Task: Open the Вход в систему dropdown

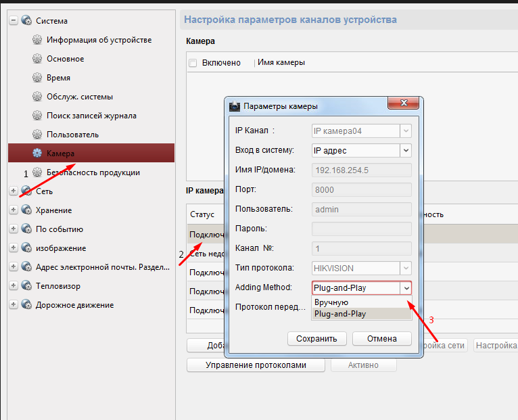Action: coord(405,150)
